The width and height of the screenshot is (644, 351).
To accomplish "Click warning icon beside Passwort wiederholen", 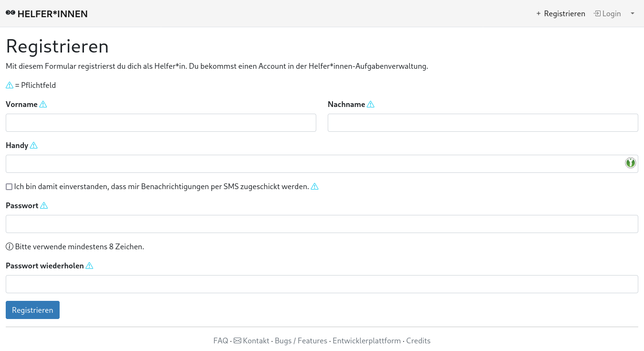I will (x=89, y=266).
